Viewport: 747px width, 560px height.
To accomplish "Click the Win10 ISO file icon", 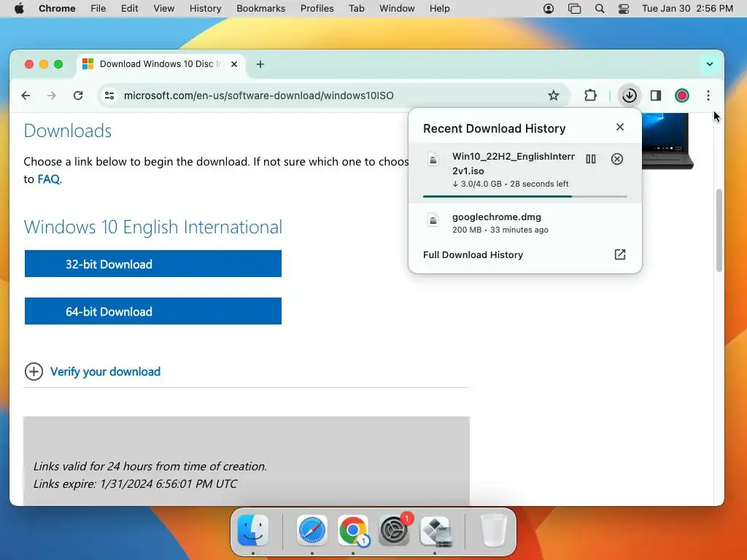I will click(x=433, y=160).
